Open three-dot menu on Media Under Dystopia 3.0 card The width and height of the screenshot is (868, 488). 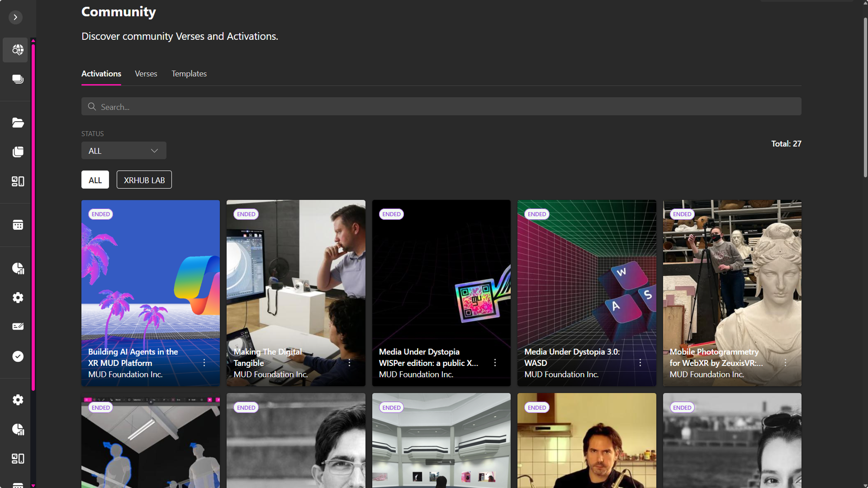[x=640, y=363]
